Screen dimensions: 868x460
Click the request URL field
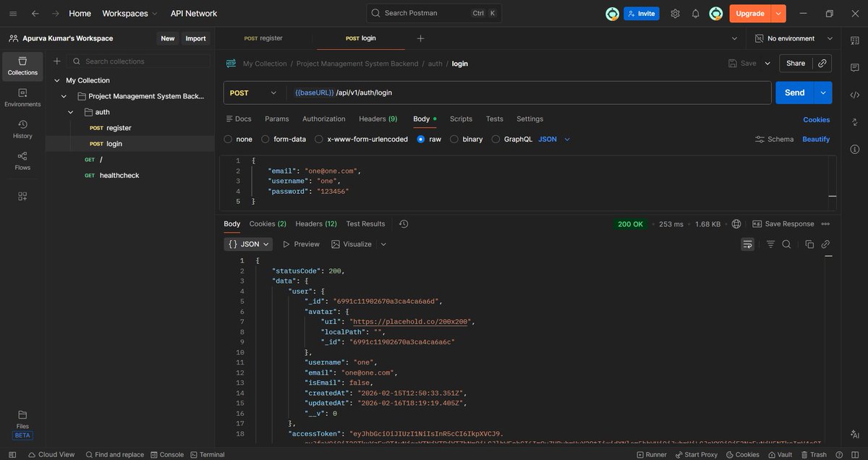click(528, 93)
